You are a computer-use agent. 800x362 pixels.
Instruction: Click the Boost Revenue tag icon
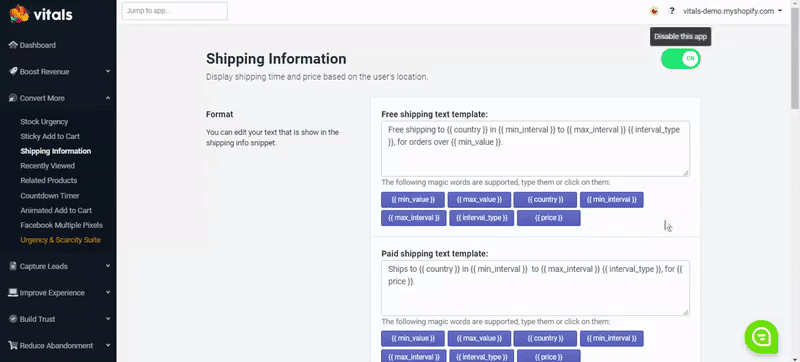(x=13, y=71)
